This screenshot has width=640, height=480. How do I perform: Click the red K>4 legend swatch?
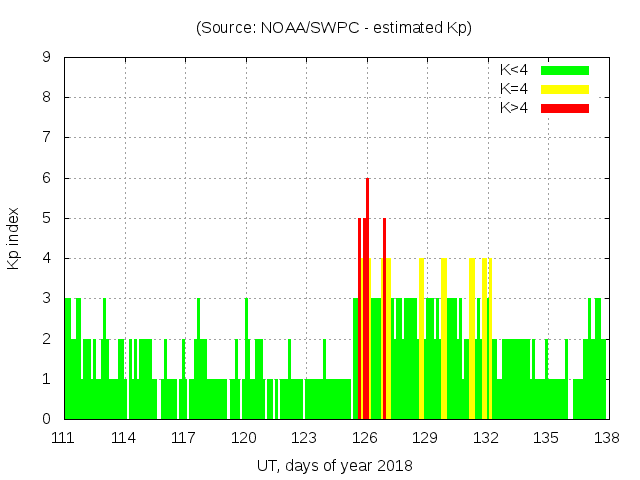point(565,107)
